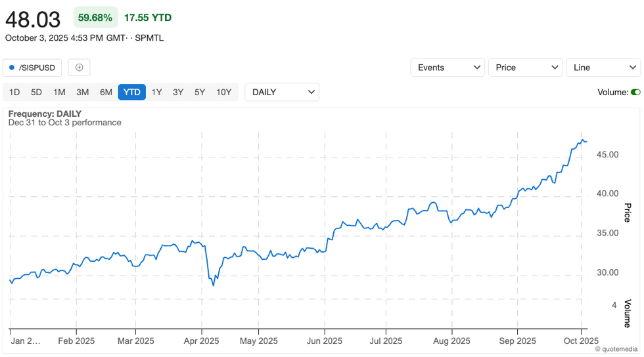Switch to 5Y chart range
The image size is (644, 357).
200,92
